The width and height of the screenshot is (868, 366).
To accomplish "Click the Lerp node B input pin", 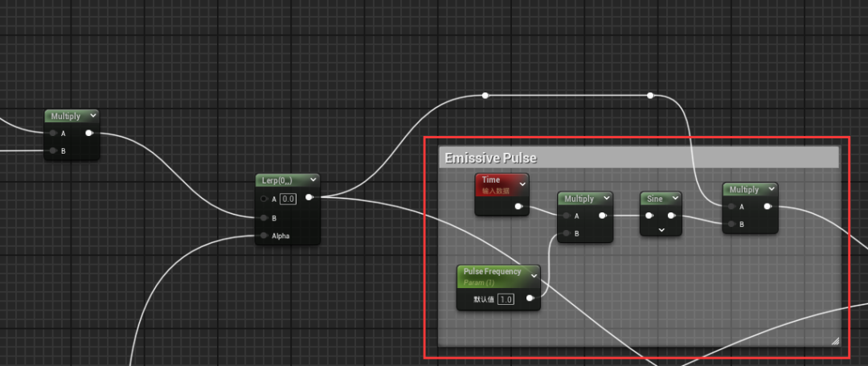I will coord(264,218).
